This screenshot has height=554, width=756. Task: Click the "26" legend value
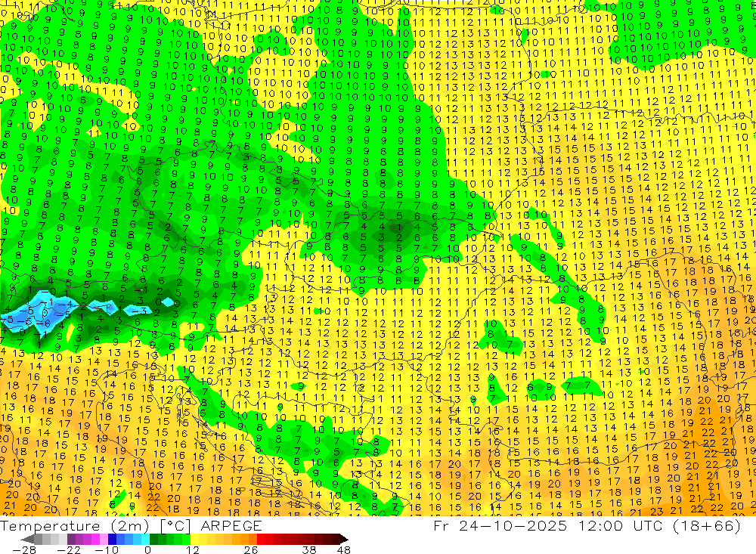click(x=251, y=549)
